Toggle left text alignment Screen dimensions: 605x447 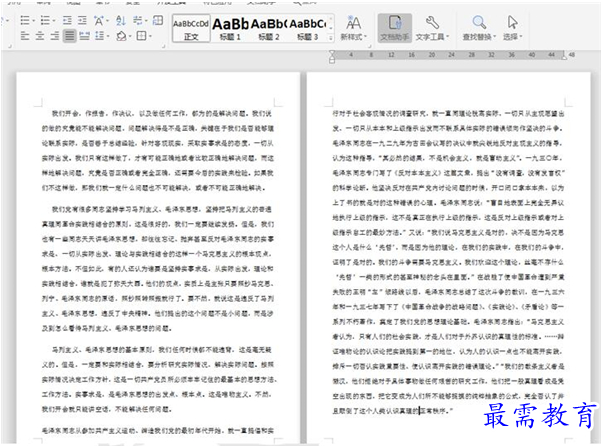(x=25, y=36)
